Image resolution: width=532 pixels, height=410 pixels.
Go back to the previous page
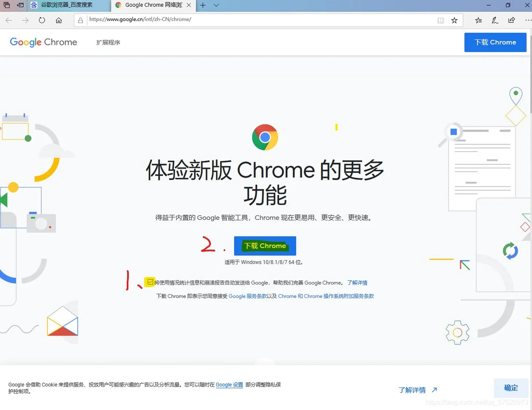(9, 20)
